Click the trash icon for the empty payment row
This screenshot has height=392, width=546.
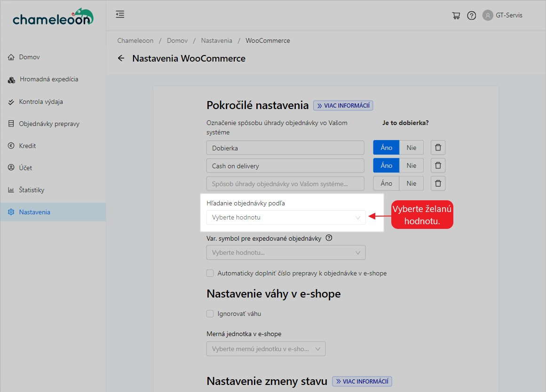pos(438,183)
